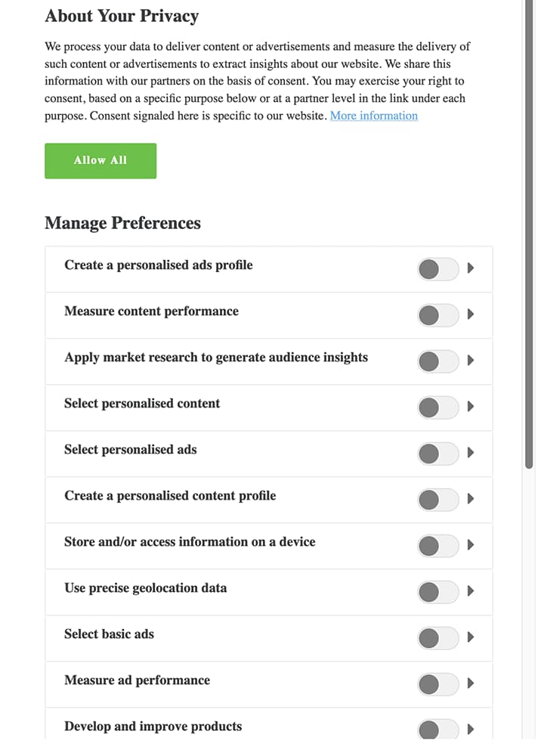Expand the Select basic ads row
Screen dimensions: 538x756
point(472,638)
